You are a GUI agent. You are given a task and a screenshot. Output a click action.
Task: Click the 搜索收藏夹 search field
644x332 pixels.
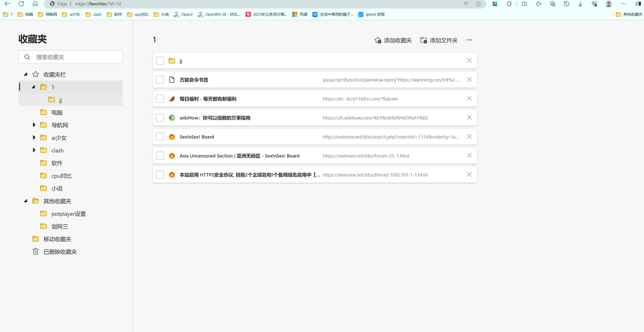point(70,57)
